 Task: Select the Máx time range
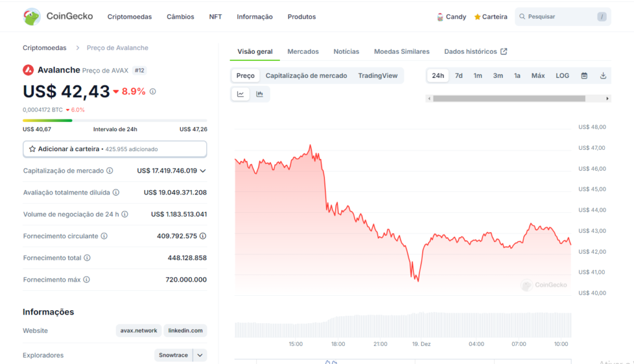click(538, 76)
